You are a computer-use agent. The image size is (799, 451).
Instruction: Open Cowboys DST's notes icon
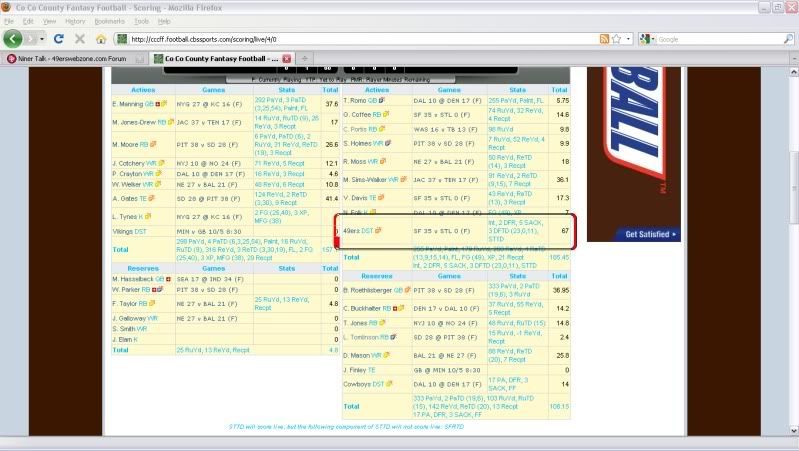point(389,384)
